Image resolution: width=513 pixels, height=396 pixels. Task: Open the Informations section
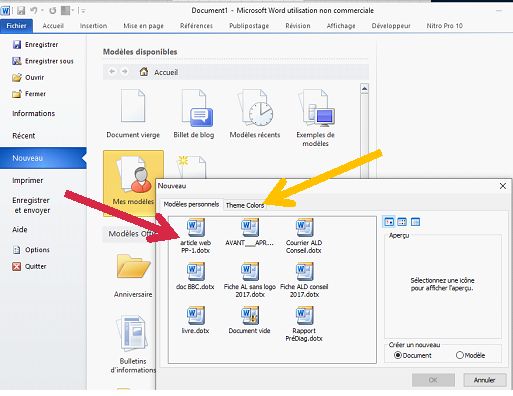(x=34, y=113)
